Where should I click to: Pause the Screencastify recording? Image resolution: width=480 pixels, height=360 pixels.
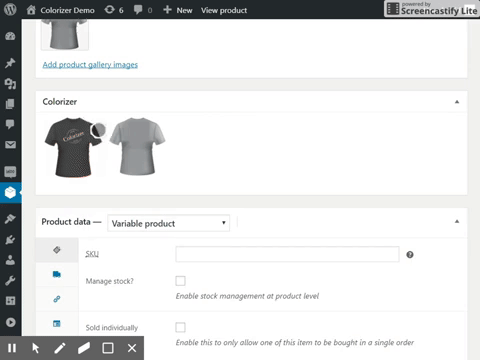12,348
